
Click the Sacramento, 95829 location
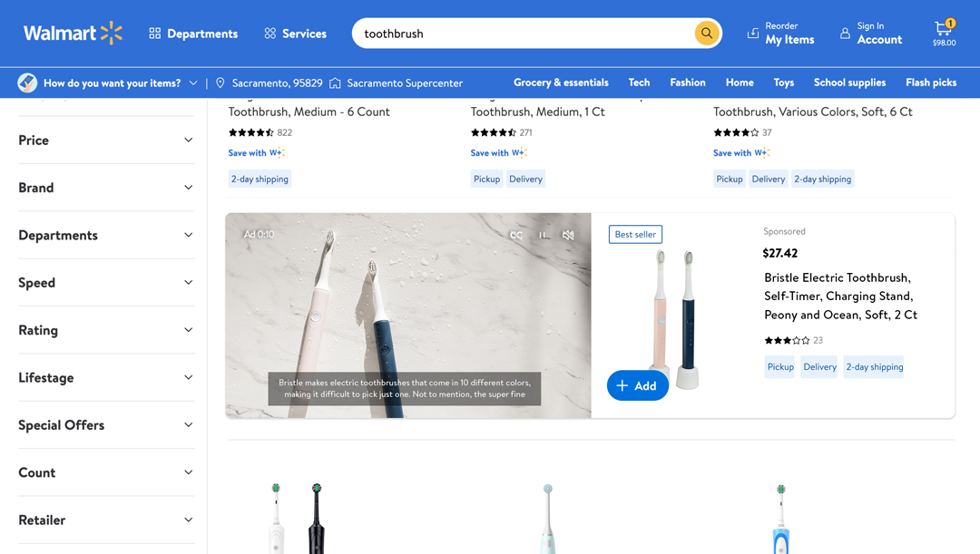(269, 83)
